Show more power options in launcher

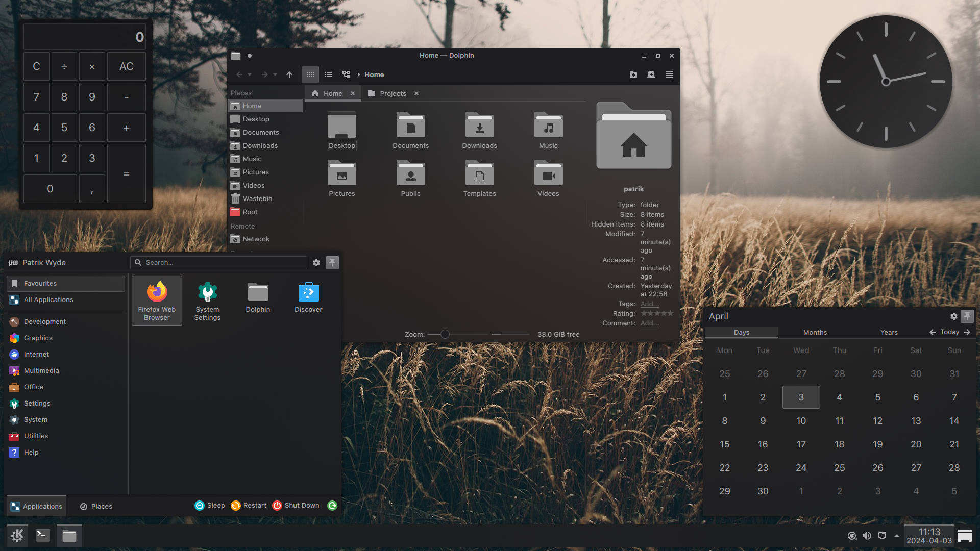coord(332,505)
